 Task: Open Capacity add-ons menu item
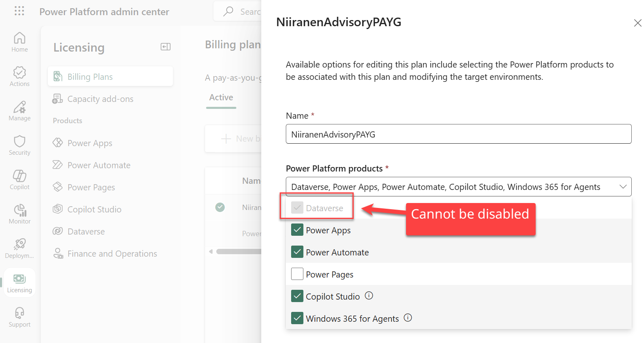(110, 99)
